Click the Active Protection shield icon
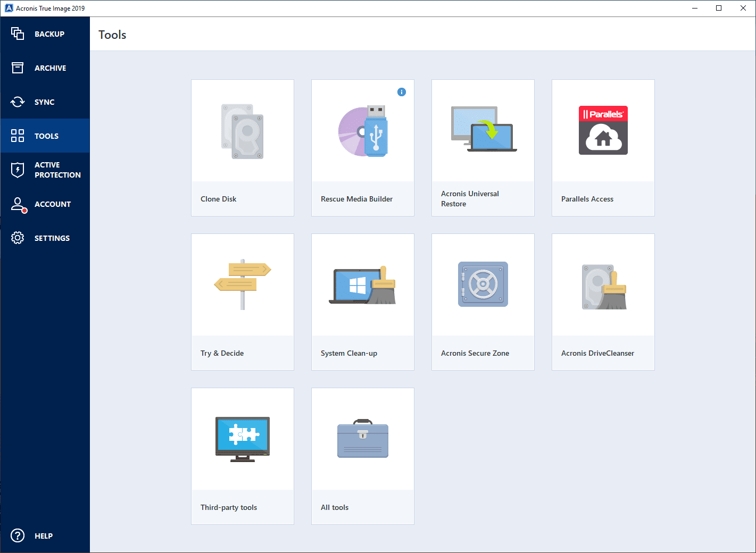Image resolution: width=756 pixels, height=553 pixels. [x=18, y=170]
